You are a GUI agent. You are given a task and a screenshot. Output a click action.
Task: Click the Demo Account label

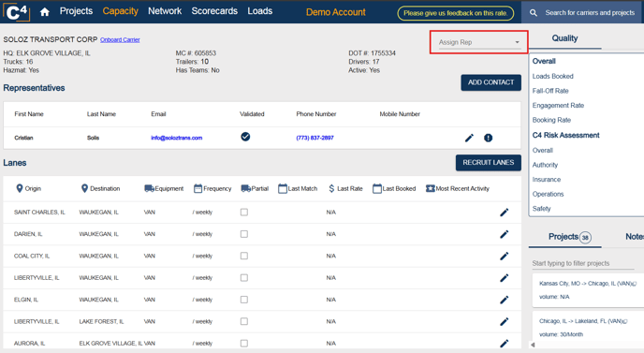[x=335, y=12]
